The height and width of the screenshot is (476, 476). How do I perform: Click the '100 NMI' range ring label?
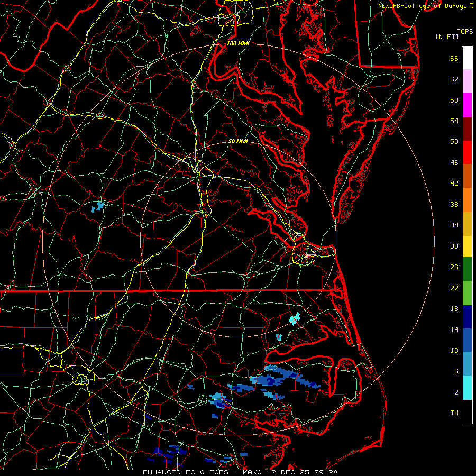point(238,43)
